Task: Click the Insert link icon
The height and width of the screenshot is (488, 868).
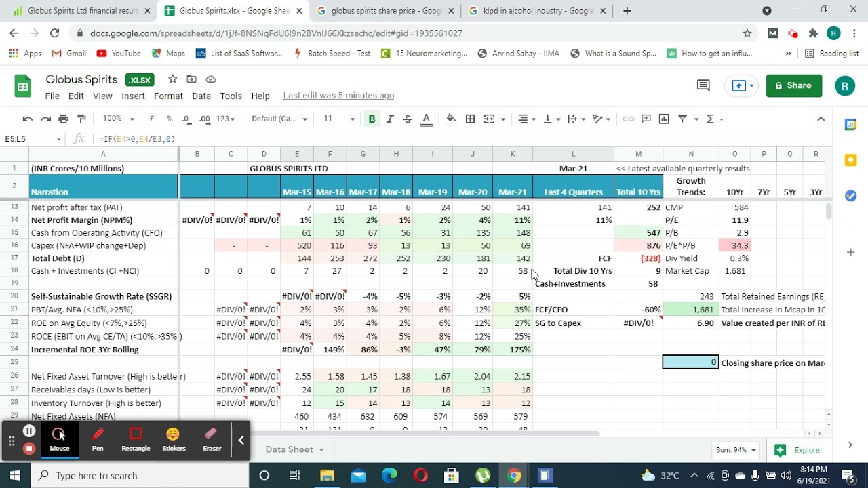Action: click(629, 119)
